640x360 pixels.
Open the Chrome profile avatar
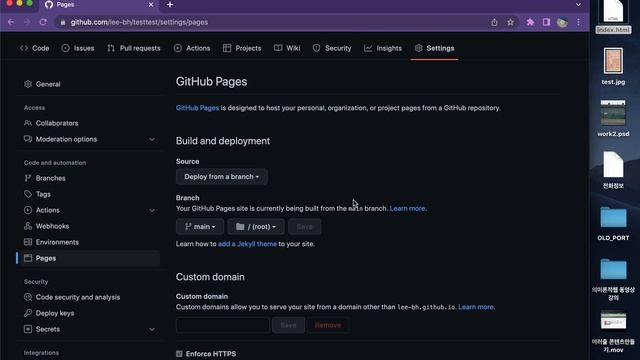pos(562,22)
